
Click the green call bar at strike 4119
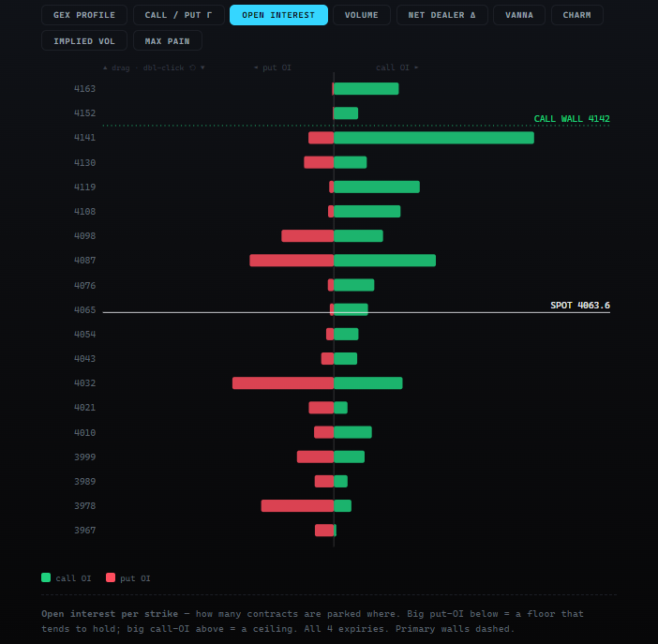point(377,187)
